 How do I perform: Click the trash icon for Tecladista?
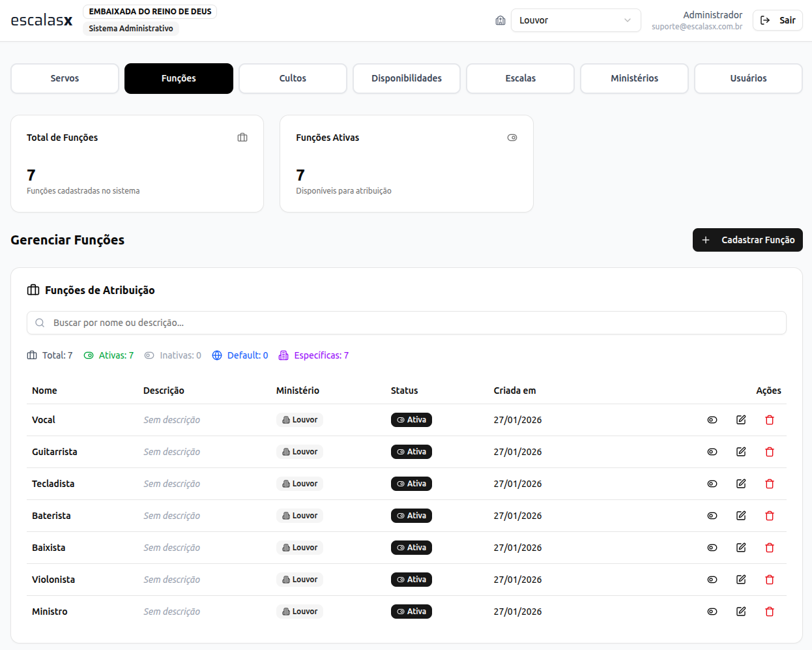(769, 484)
